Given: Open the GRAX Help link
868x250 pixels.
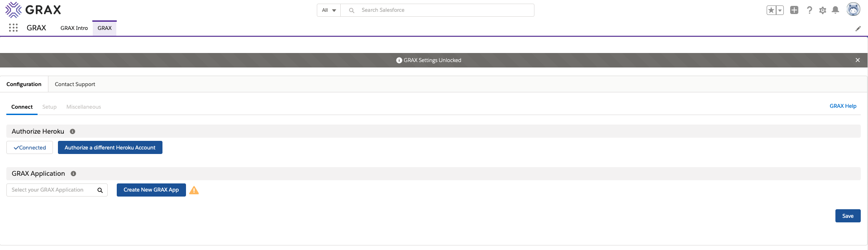Looking at the screenshot, I should point(843,106).
